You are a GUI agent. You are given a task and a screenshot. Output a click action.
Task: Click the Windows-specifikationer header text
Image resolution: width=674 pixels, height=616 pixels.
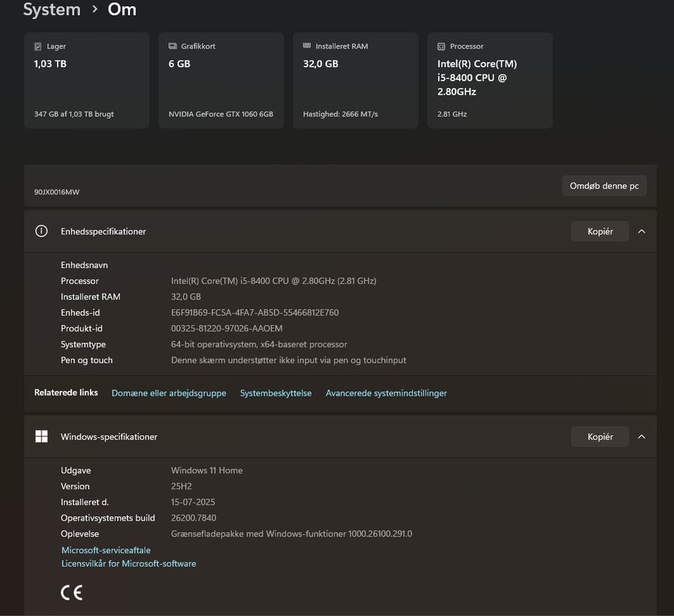(109, 437)
